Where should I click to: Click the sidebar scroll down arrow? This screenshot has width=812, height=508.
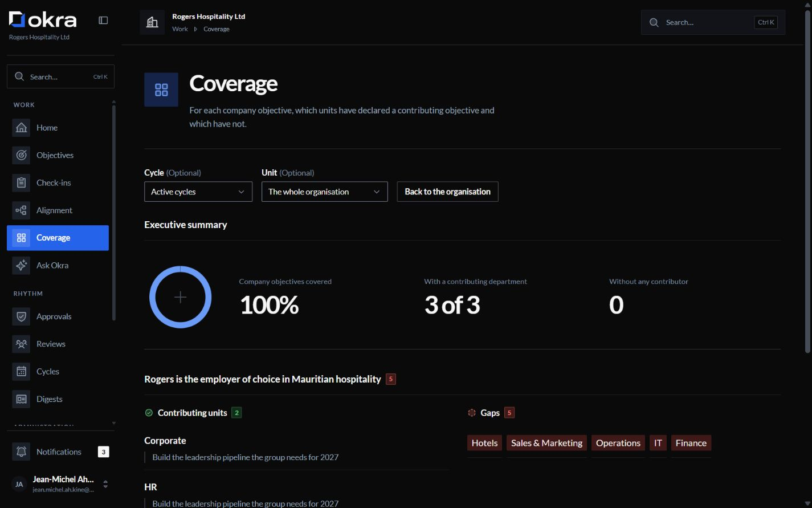113,423
